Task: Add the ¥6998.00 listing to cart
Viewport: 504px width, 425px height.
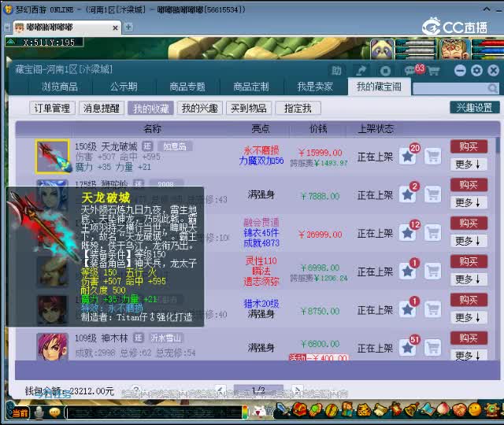Action: pyautogui.click(x=433, y=271)
